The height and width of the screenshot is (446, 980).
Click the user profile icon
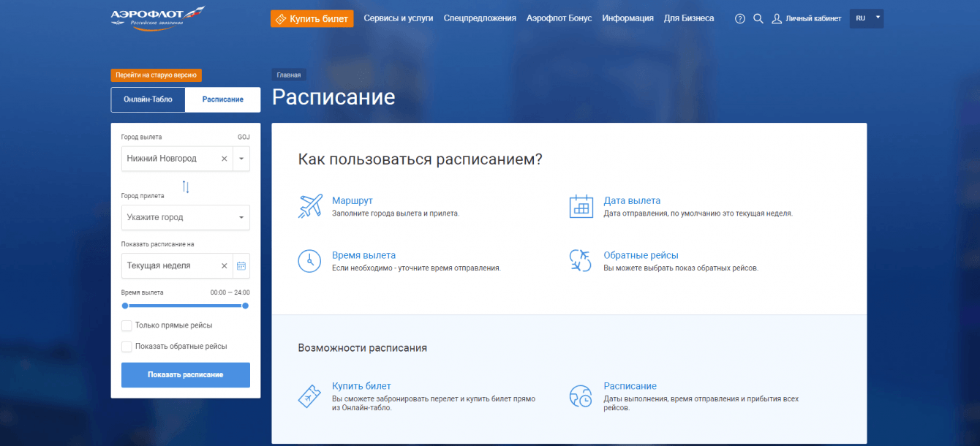(x=777, y=18)
